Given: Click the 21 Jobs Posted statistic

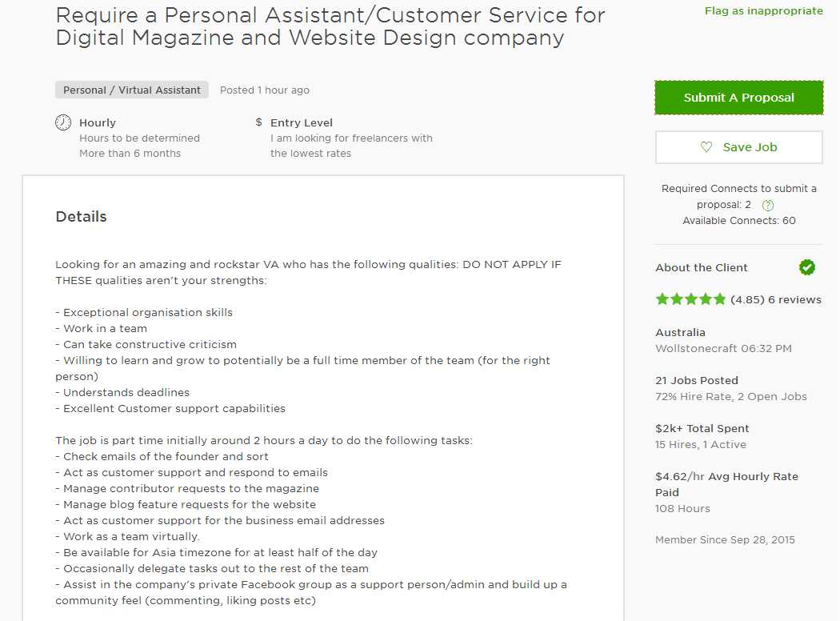Looking at the screenshot, I should (x=697, y=380).
